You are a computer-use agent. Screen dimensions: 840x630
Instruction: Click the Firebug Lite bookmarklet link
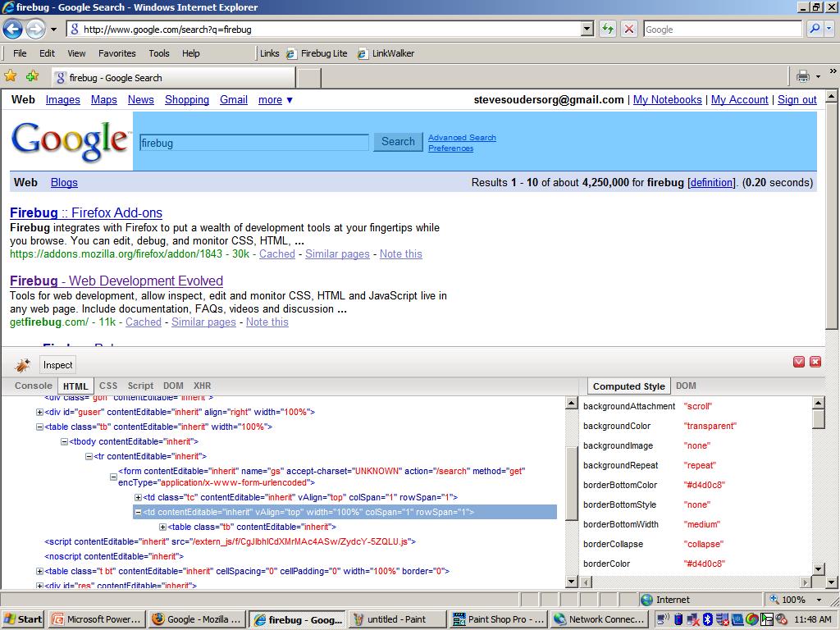pyautogui.click(x=317, y=53)
